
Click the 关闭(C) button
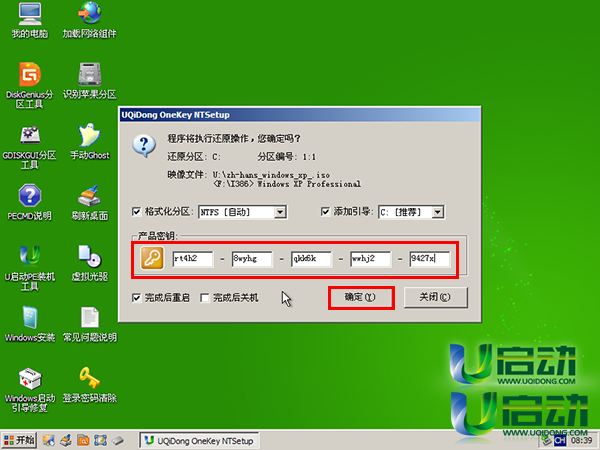(436, 297)
